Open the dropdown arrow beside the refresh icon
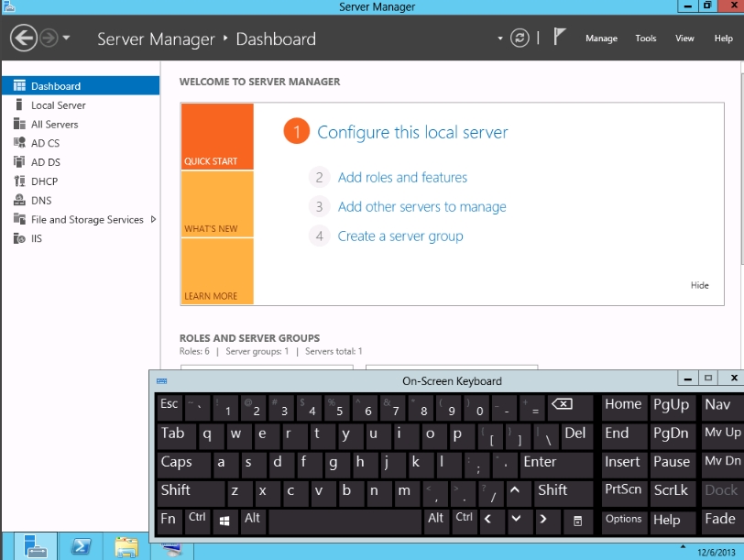 500,38
